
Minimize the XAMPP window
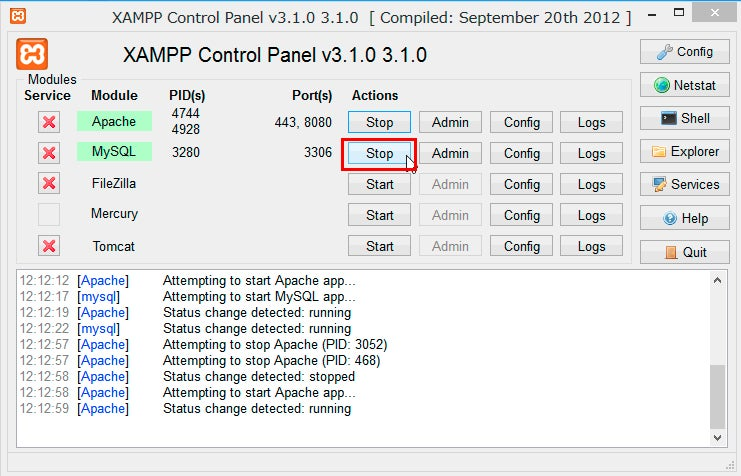(653, 14)
